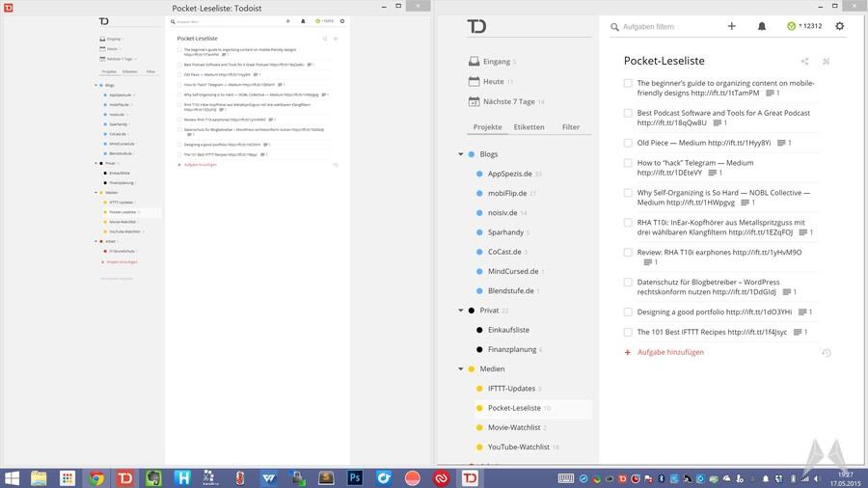Collapse the Privat project group in right sidebar

click(460, 311)
